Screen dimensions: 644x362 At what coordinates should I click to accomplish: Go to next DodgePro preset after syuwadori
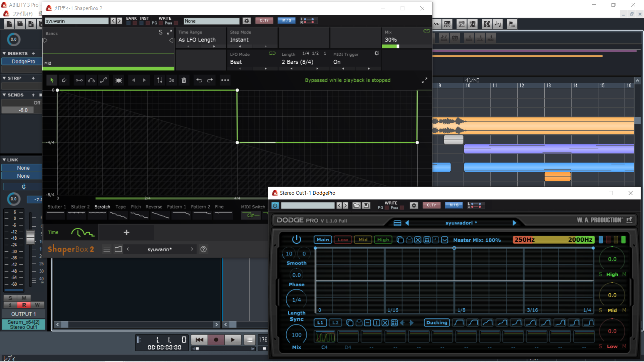pos(514,223)
